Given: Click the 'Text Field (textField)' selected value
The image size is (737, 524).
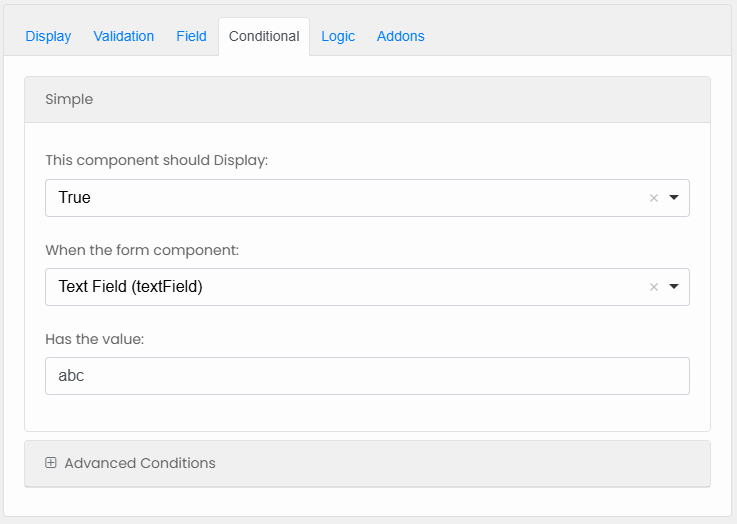Looking at the screenshot, I should tap(130, 287).
